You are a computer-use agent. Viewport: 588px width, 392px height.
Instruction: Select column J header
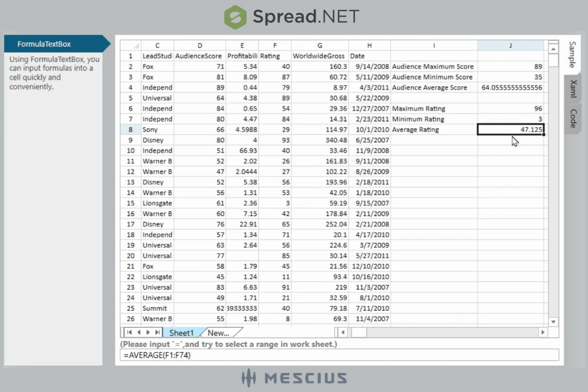pyautogui.click(x=511, y=45)
